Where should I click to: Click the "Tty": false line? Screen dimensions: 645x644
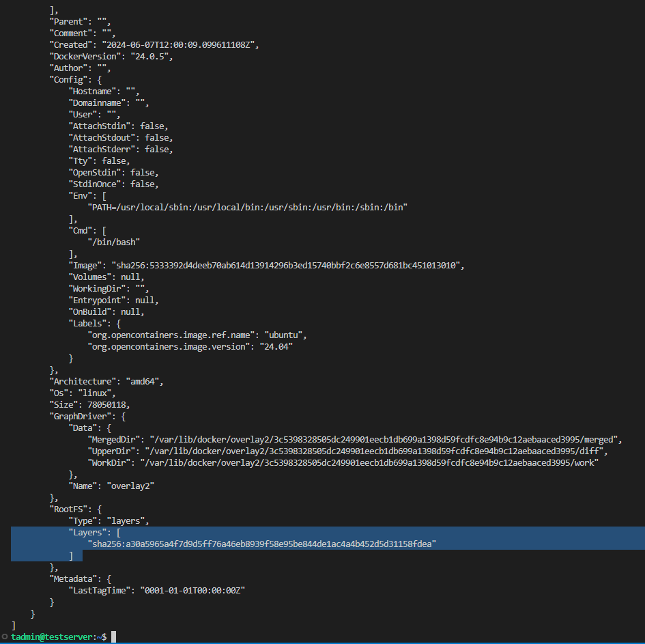coord(99,161)
